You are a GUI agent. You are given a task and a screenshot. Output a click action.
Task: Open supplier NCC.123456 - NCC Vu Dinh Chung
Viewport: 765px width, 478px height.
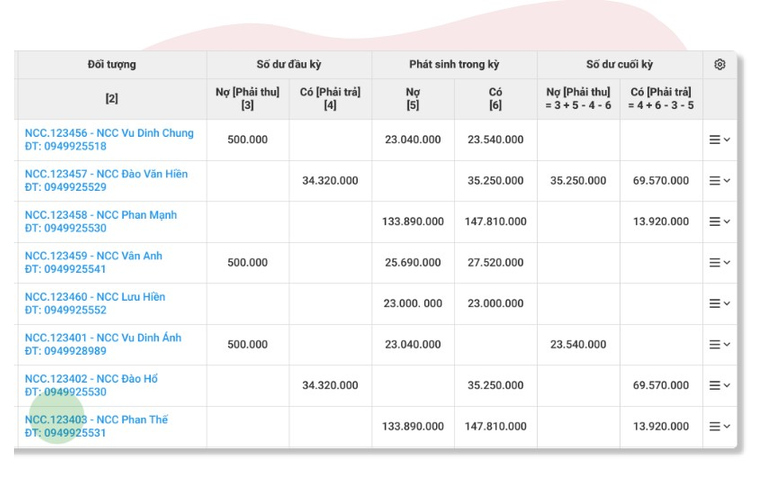point(109,133)
